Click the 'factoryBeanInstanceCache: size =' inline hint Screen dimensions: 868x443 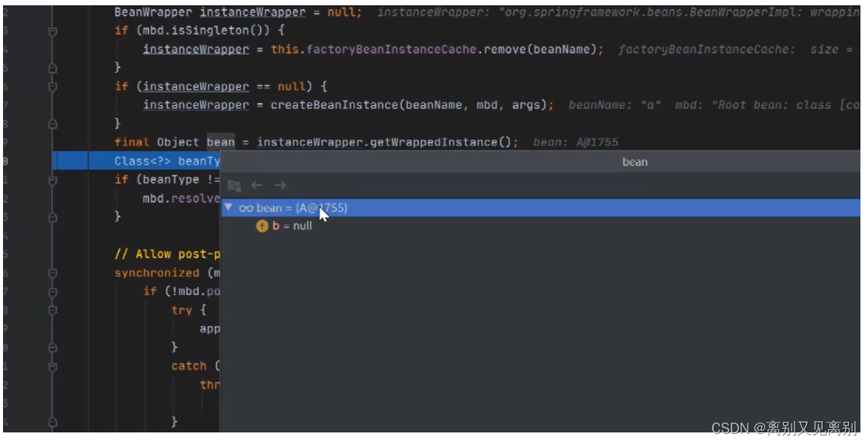736,49
